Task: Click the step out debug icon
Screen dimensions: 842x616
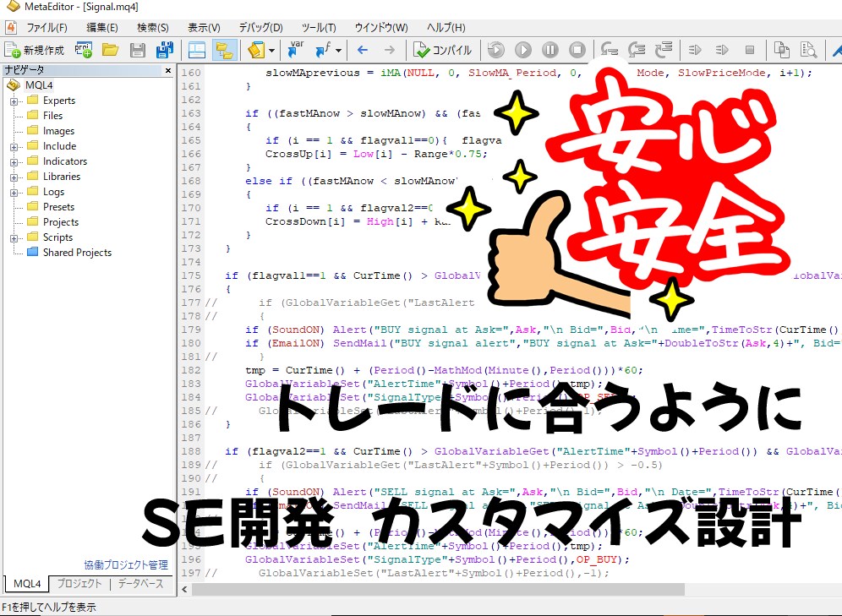Action: [664, 51]
